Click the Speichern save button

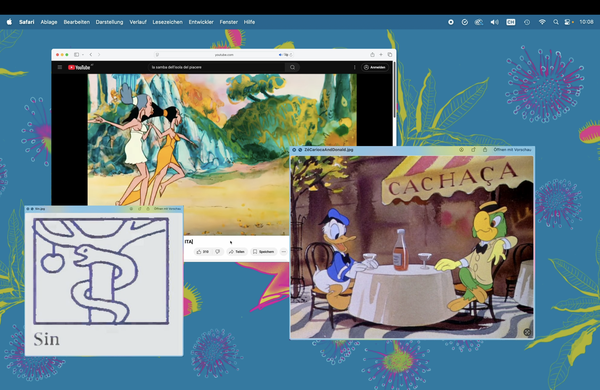pyautogui.click(x=263, y=251)
